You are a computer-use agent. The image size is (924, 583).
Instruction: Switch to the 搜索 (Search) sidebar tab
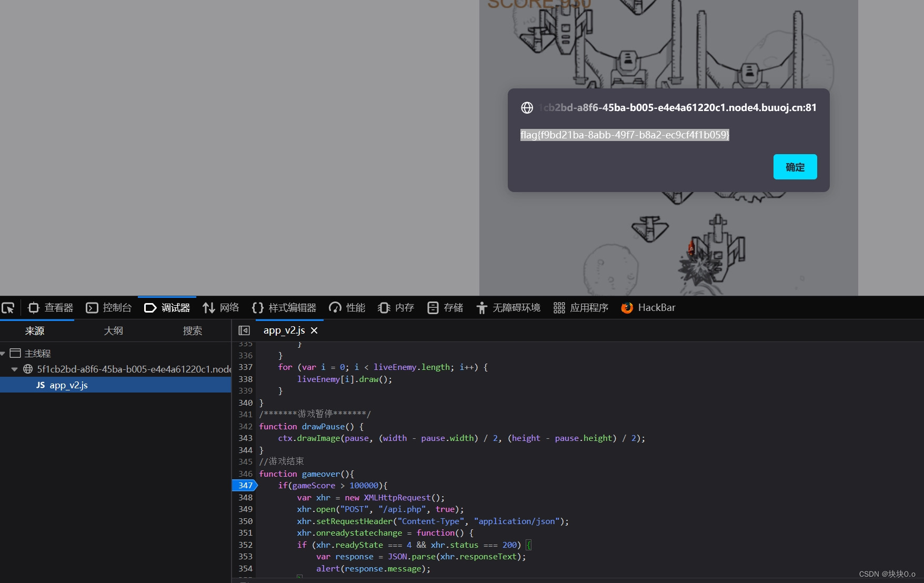click(192, 331)
